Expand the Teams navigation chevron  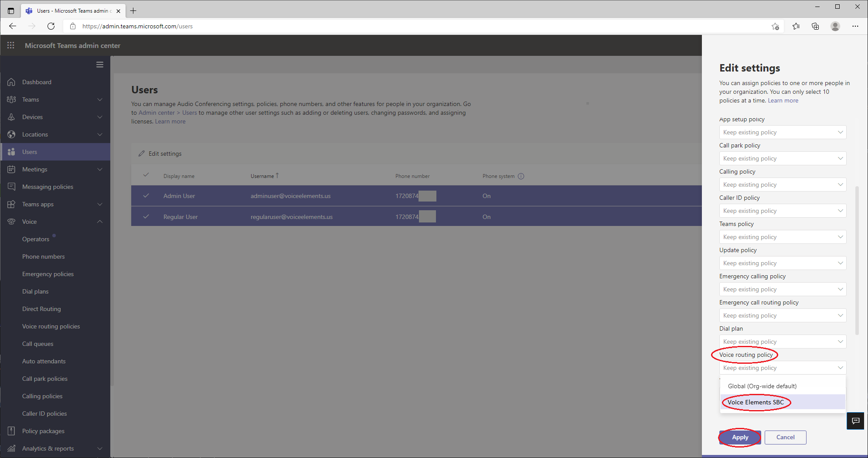pyautogui.click(x=100, y=99)
